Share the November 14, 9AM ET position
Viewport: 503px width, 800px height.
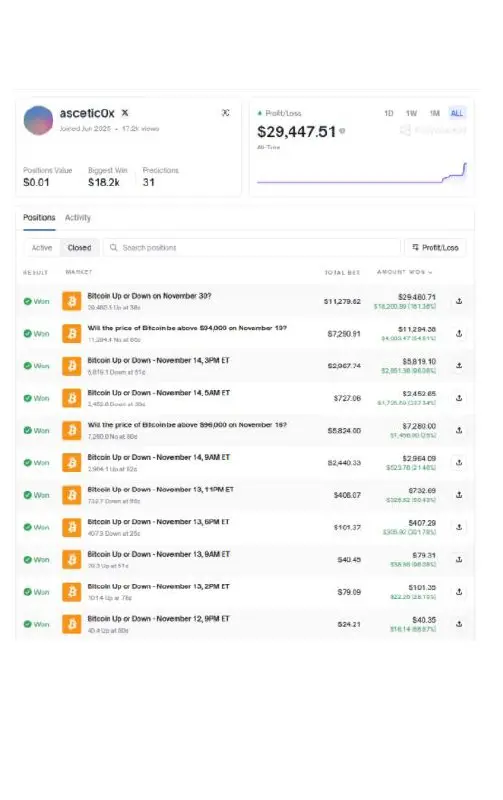[459, 462]
